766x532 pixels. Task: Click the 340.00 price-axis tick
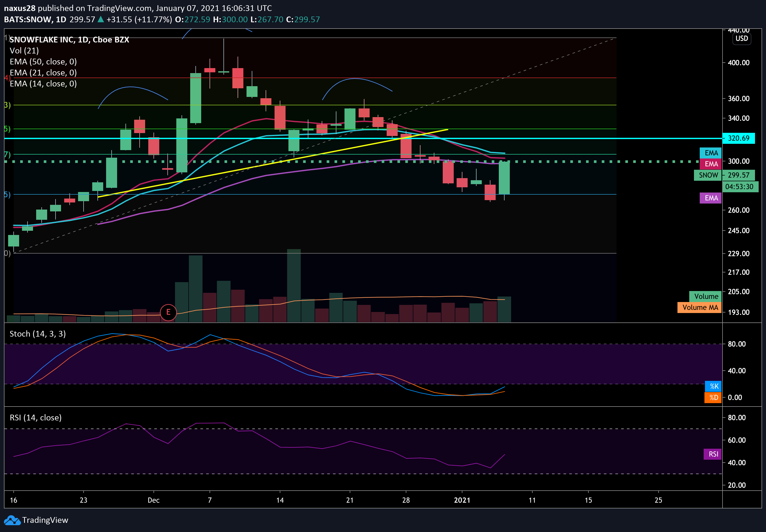(x=738, y=118)
